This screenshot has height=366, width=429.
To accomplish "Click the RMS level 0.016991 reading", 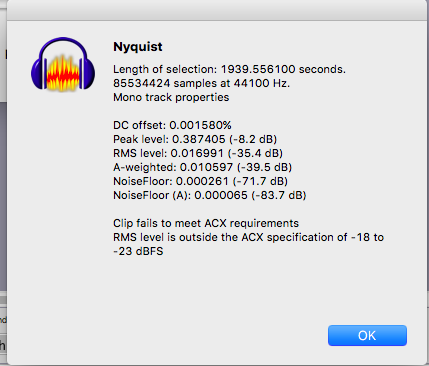I will (x=198, y=153).
